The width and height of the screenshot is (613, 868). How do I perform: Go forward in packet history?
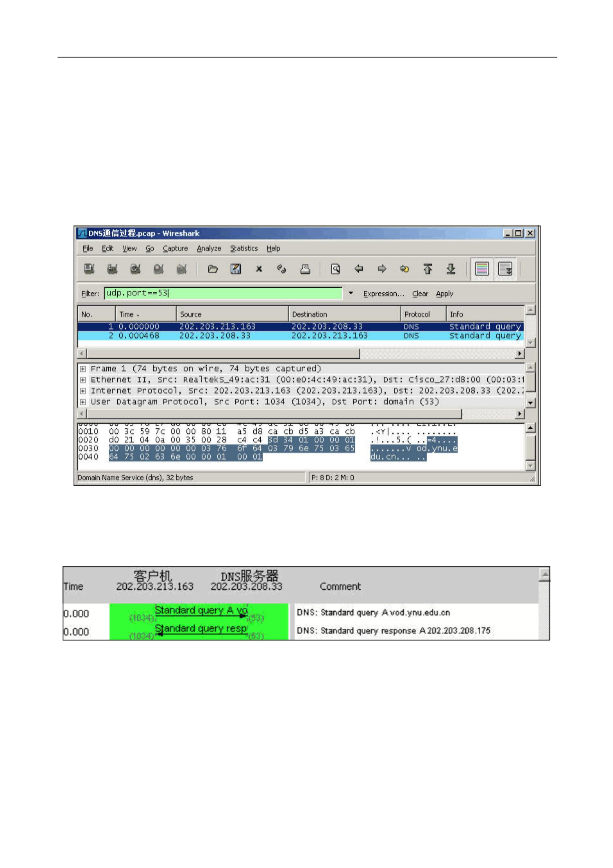(x=382, y=269)
